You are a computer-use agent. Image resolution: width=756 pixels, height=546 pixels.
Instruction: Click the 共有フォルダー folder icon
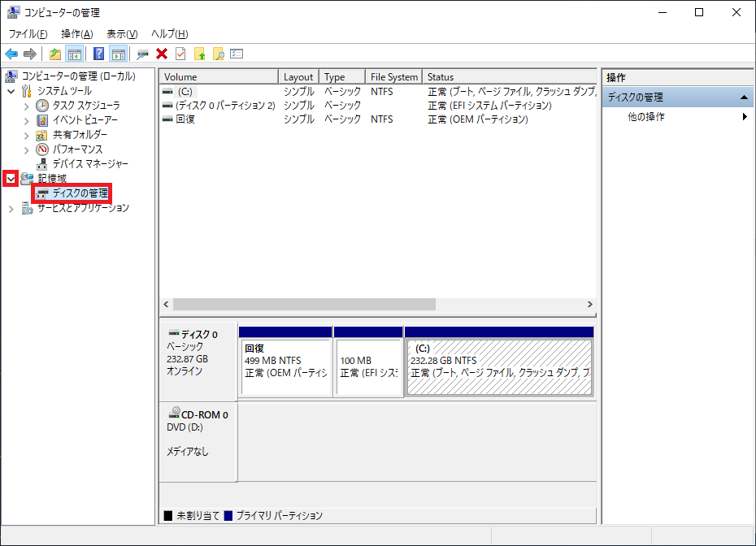click(x=42, y=135)
